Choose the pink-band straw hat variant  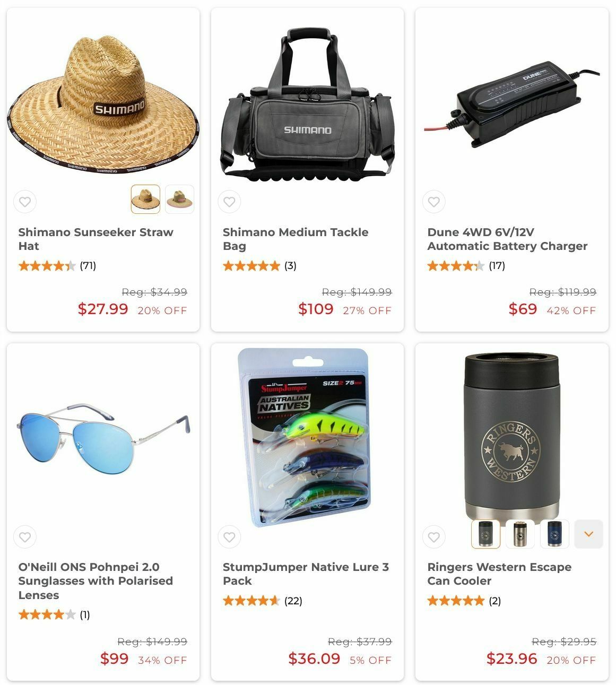pyautogui.click(x=179, y=199)
